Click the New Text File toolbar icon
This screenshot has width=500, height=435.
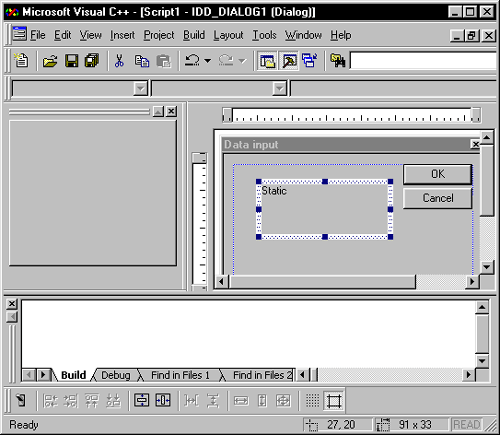point(22,61)
